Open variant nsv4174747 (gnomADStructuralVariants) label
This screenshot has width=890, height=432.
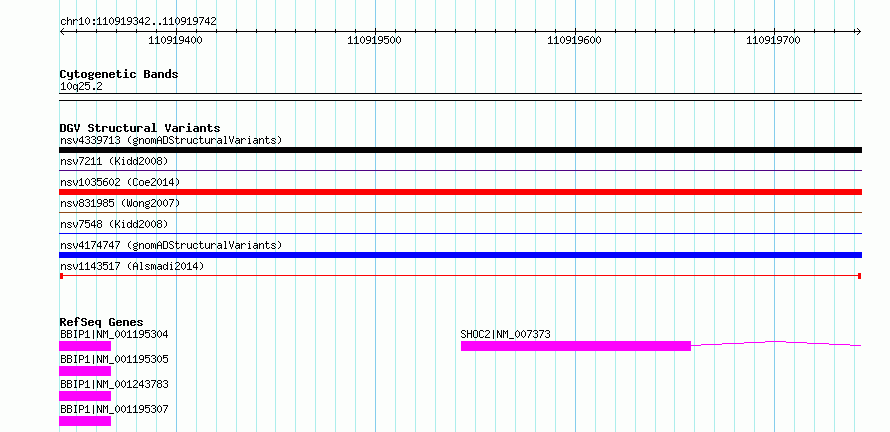pos(171,245)
